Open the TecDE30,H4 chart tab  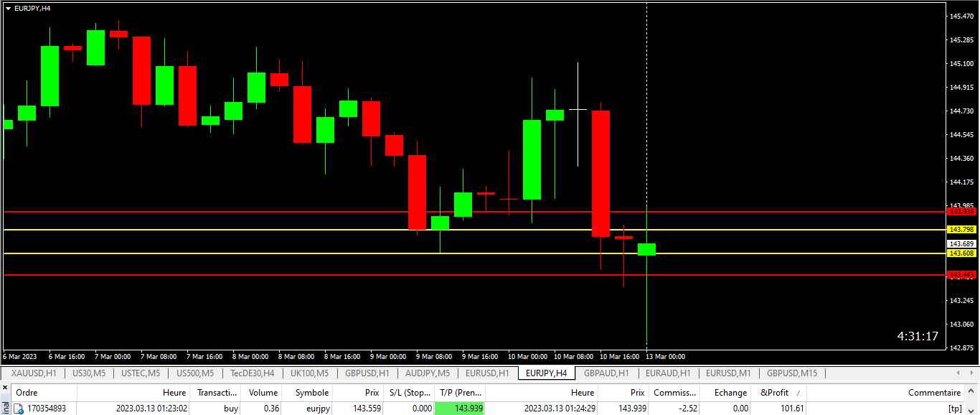[x=252, y=373]
